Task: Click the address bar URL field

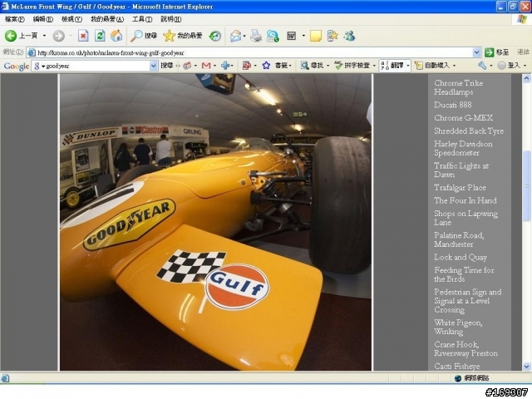Action: click(250, 52)
